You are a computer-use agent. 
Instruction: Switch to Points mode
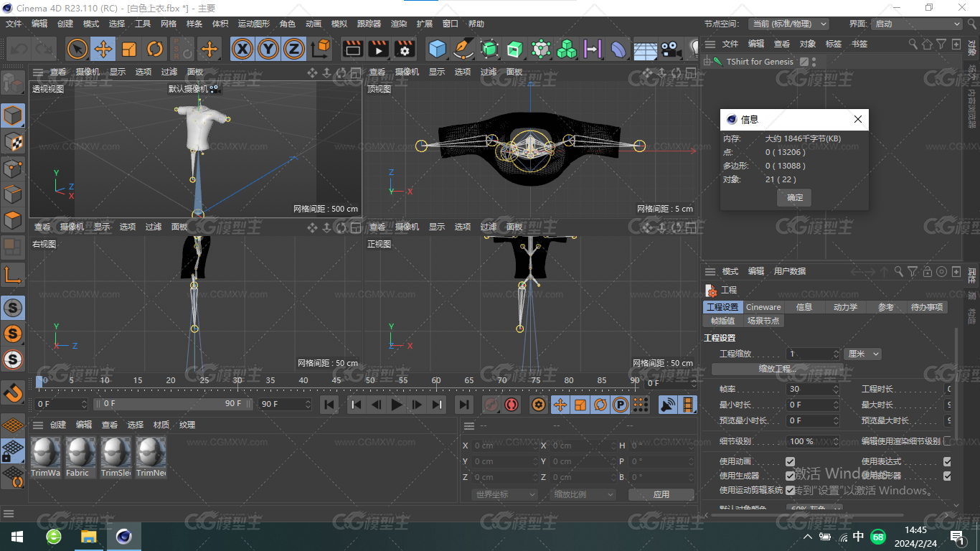(x=13, y=169)
